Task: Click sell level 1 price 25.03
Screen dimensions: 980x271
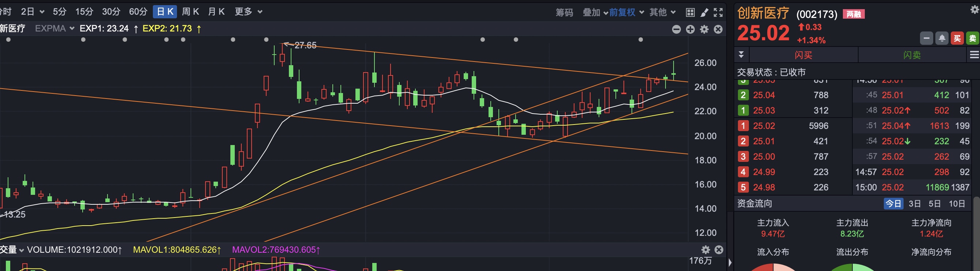Action: coord(764,111)
